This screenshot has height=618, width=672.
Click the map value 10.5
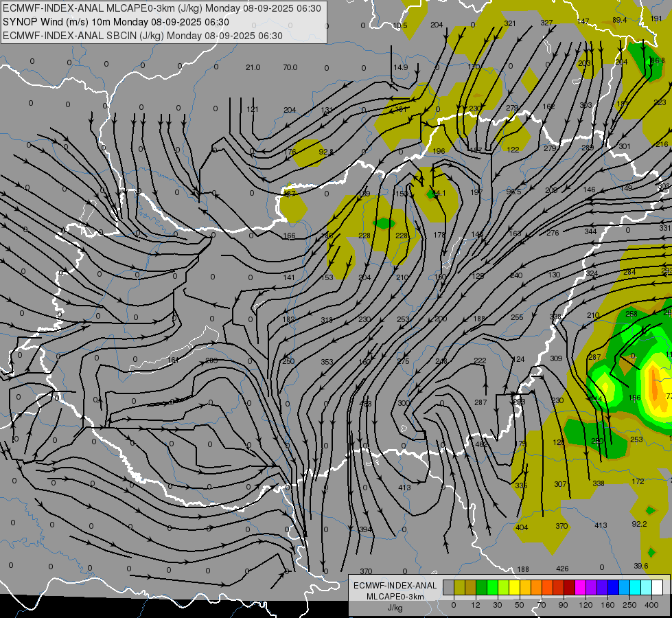tap(400, 25)
